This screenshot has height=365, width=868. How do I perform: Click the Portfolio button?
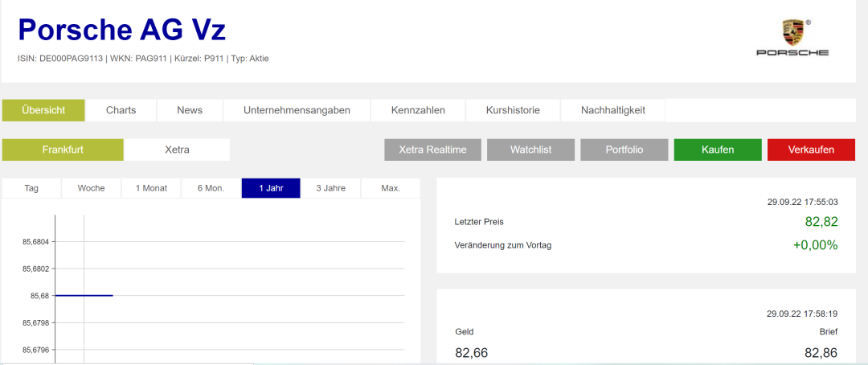click(624, 150)
